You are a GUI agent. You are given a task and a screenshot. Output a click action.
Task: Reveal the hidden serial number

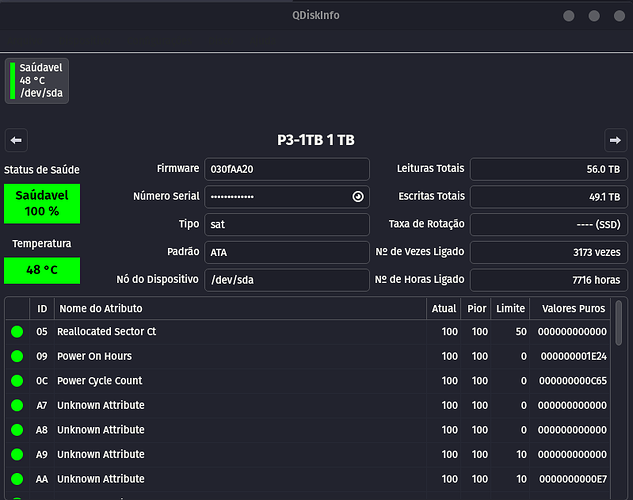point(358,197)
